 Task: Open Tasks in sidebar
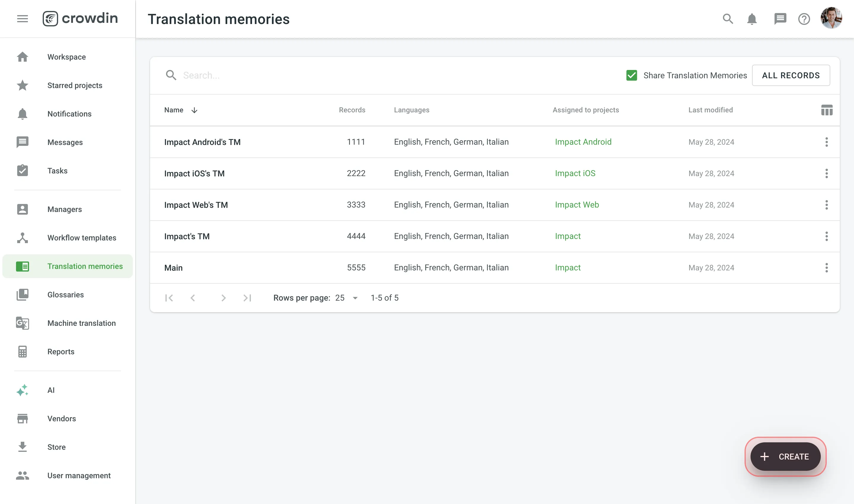[x=67, y=170]
